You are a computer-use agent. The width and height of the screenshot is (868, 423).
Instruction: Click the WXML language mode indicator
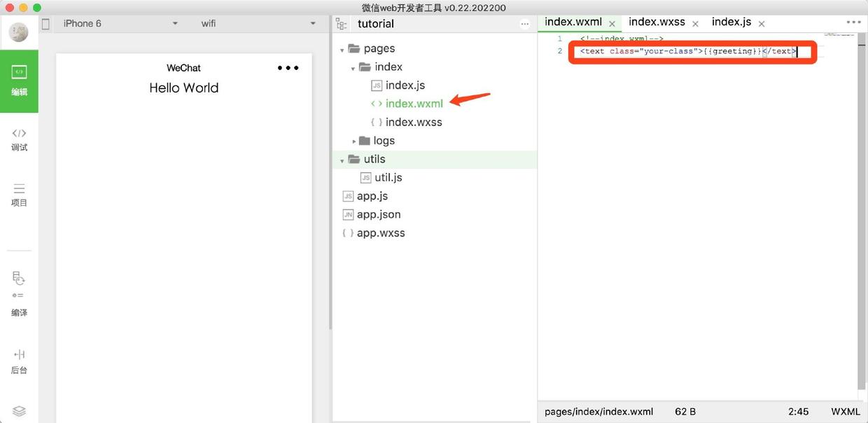coord(846,412)
